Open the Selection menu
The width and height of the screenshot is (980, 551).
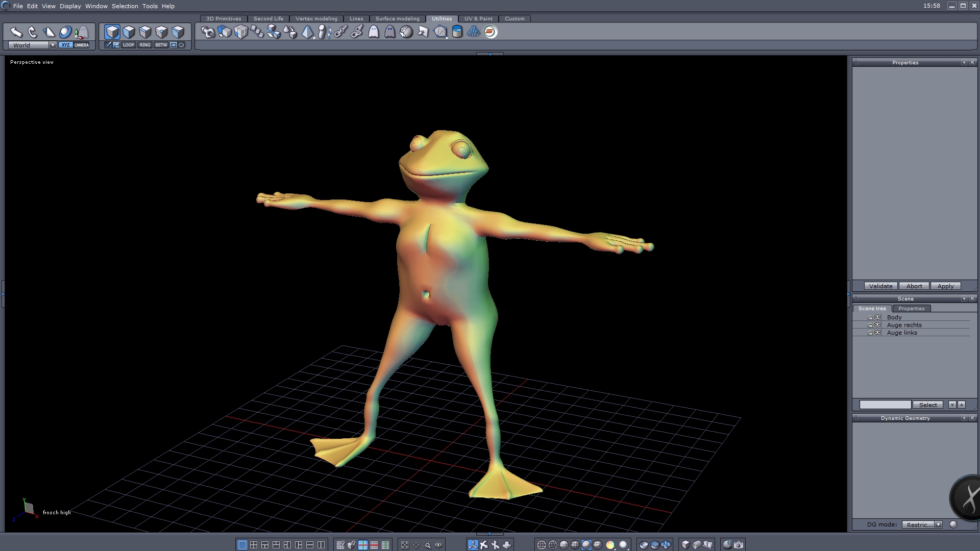pos(125,6)
